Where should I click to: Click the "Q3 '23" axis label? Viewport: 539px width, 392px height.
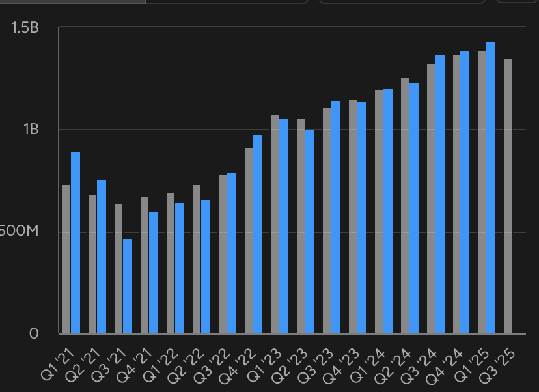point(316,366)
